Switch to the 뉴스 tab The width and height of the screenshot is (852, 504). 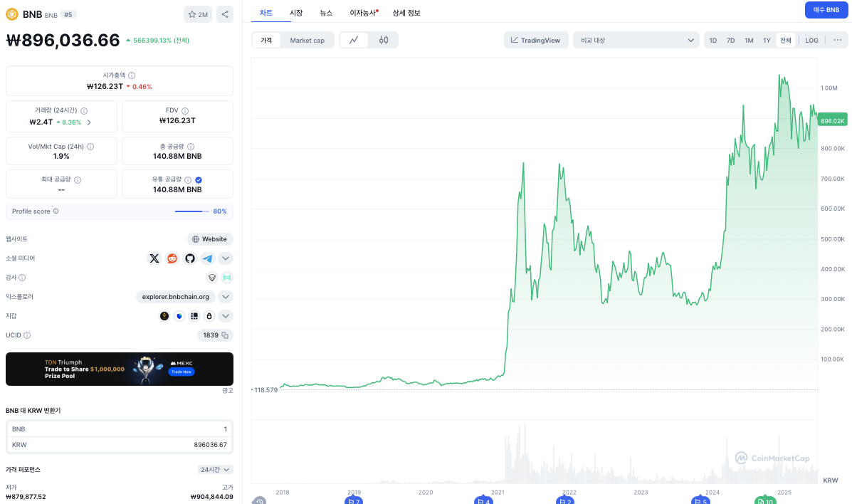point(326,13)
